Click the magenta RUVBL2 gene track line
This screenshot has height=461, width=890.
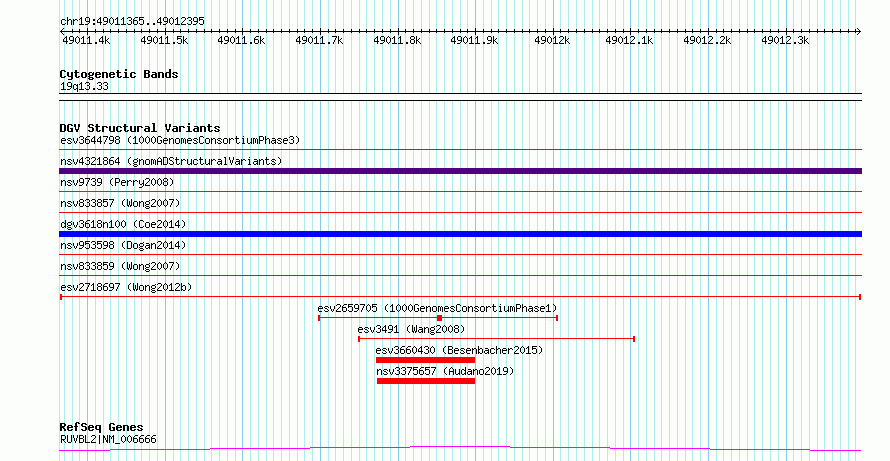pyautogui.click(x=460, y=449)
